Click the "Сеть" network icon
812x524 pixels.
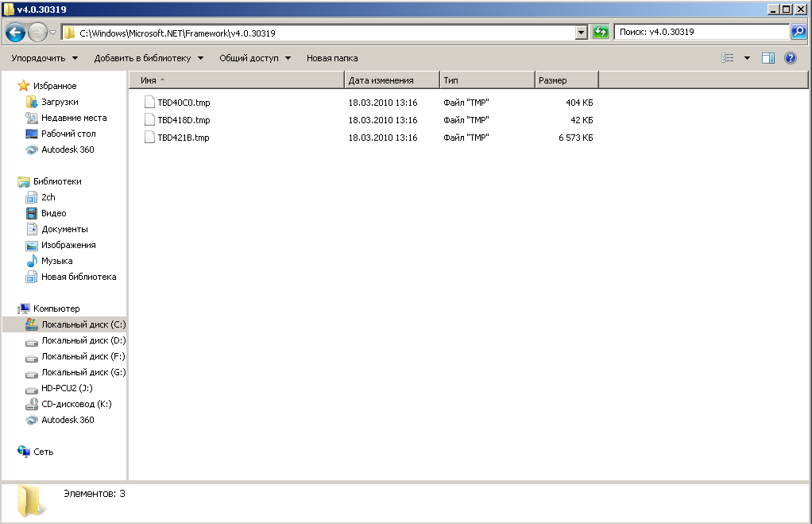(x=23, y=452)
